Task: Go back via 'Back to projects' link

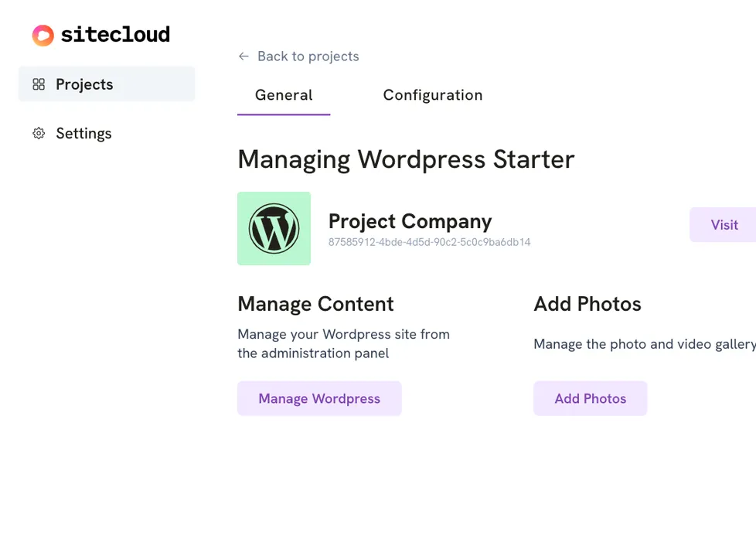Action: tap(308, 56)
